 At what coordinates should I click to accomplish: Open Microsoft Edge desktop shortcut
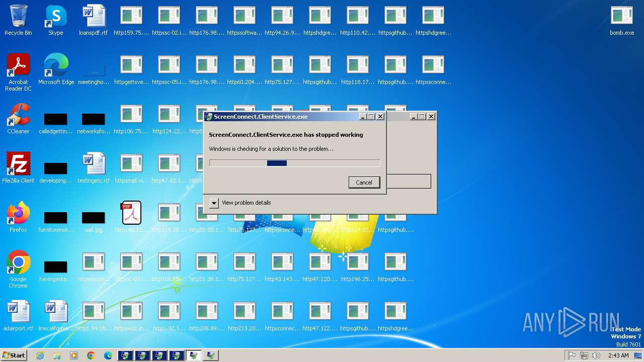[56, 69]
